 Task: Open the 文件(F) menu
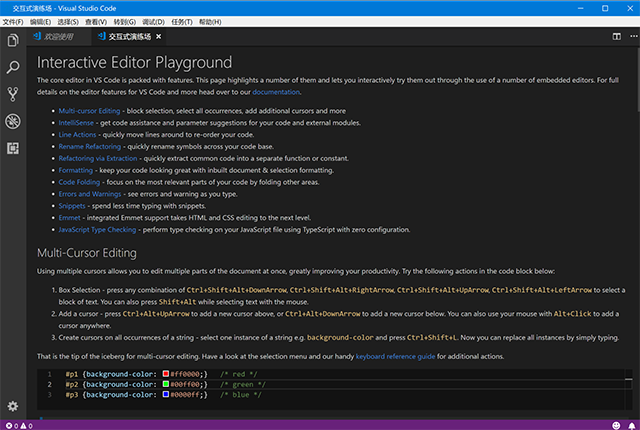(x=13, y=21)
